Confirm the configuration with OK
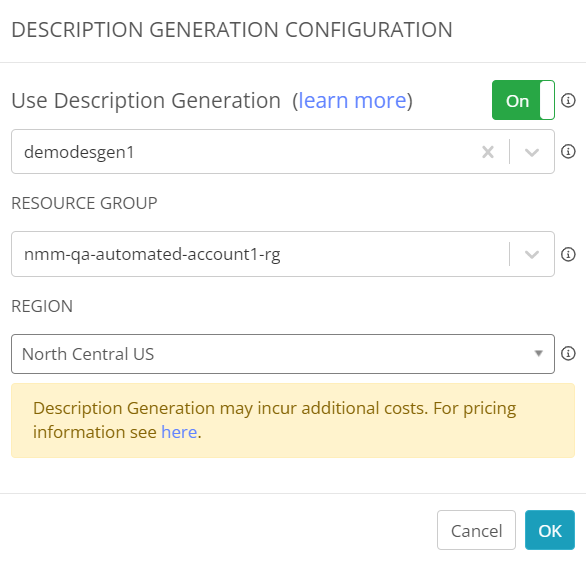Viewport: 586px width, 562px height. pos(550,530)
